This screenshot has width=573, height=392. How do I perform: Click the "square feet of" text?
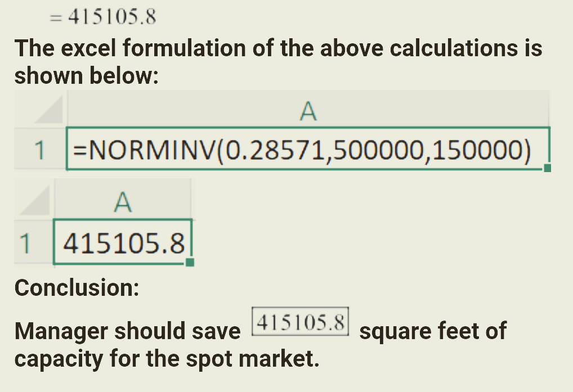pyautogui.click(x=432, y=331)
